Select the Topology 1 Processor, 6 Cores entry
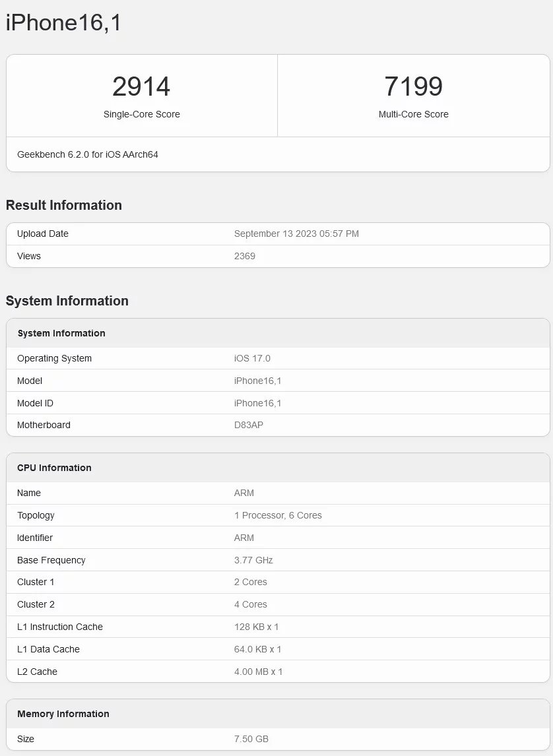 [278, 515]
